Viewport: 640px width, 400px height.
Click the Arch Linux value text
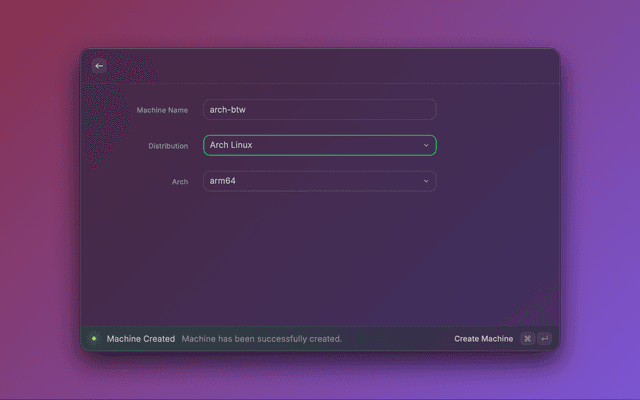231,145
